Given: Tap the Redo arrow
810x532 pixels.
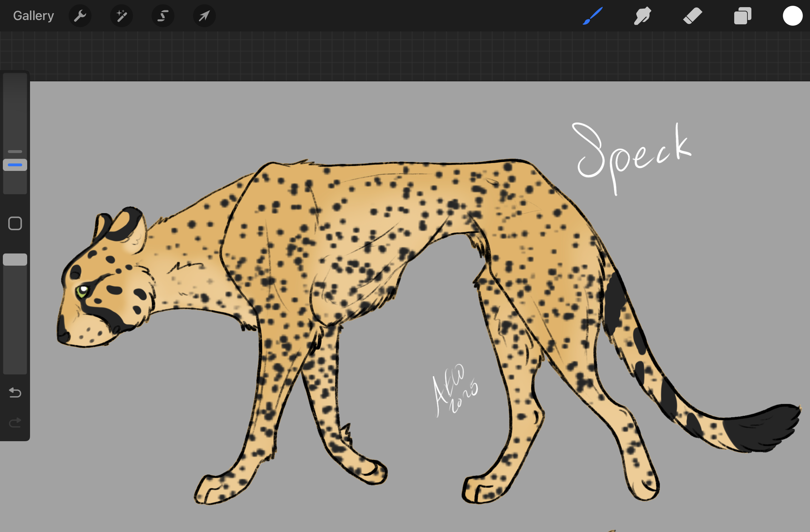Looking at the screenshot, I should 15,423.
